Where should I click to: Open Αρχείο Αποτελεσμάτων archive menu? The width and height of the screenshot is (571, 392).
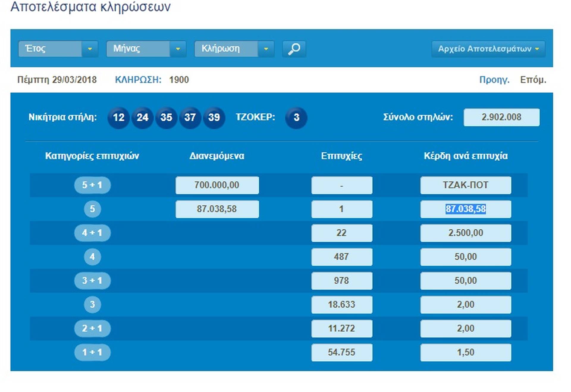(x=488, y=49)
